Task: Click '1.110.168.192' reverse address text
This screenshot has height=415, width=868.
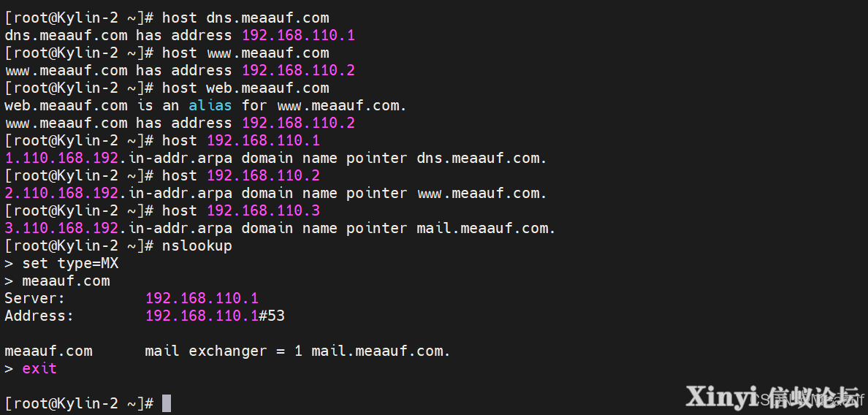Action: pos(61,159)
